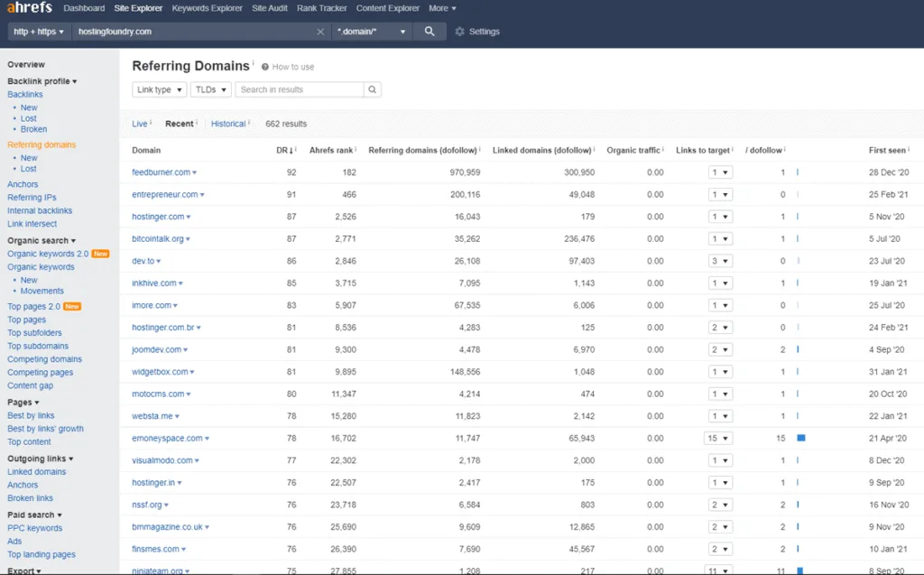Image resolution: width=924 pixels, height=575 pixels.
Task: Click the New badge beside Top pages 2.0
Action: 72,306
